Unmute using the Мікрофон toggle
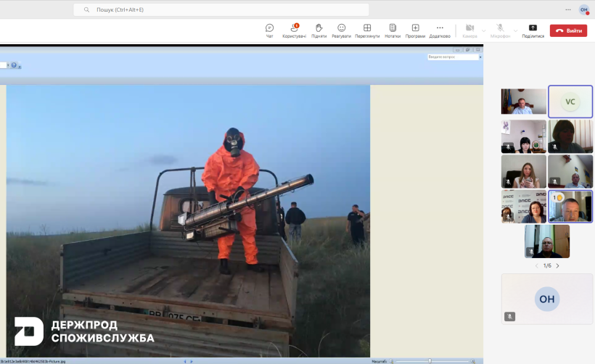 [x=500, y=30]
